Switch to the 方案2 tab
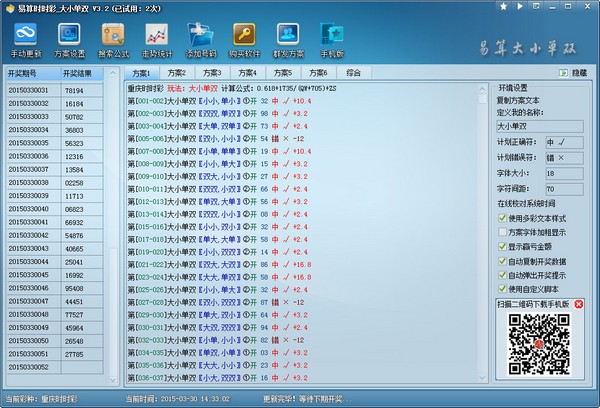The image size is (600, 408). click(177, 73)
